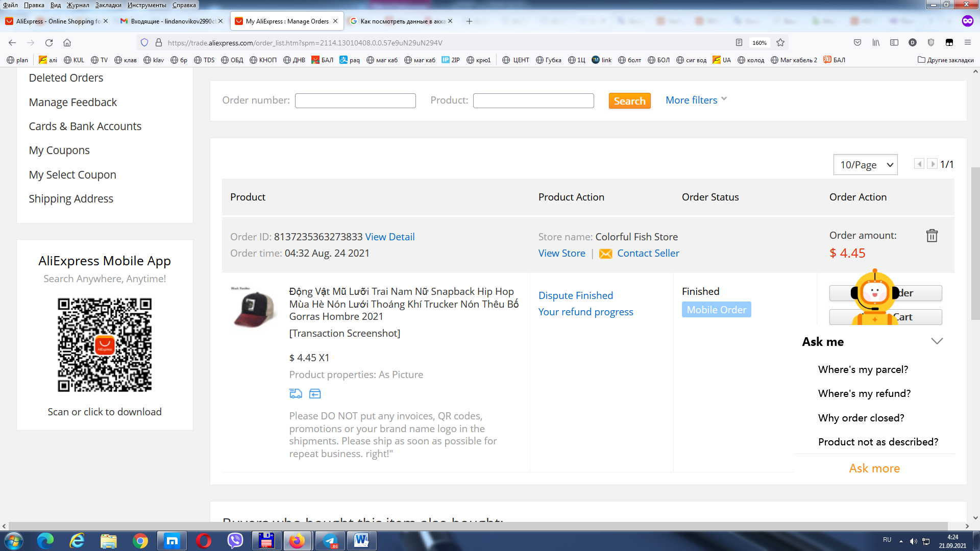Toggle Reader View in address bar

click(739, 43)
